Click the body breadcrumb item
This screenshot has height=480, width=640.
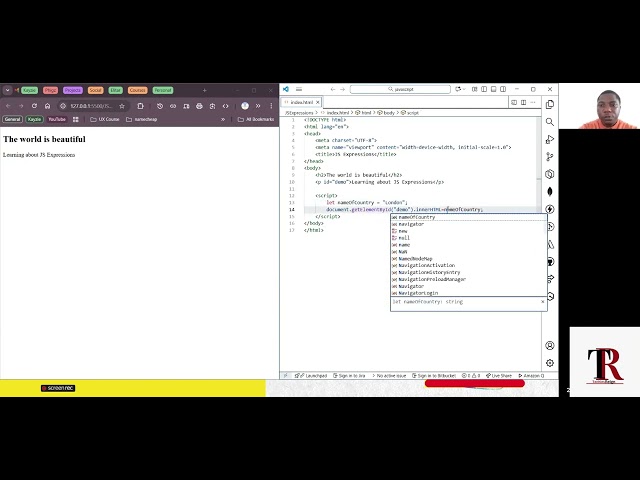pyautogui.click(x=386, y=113)
